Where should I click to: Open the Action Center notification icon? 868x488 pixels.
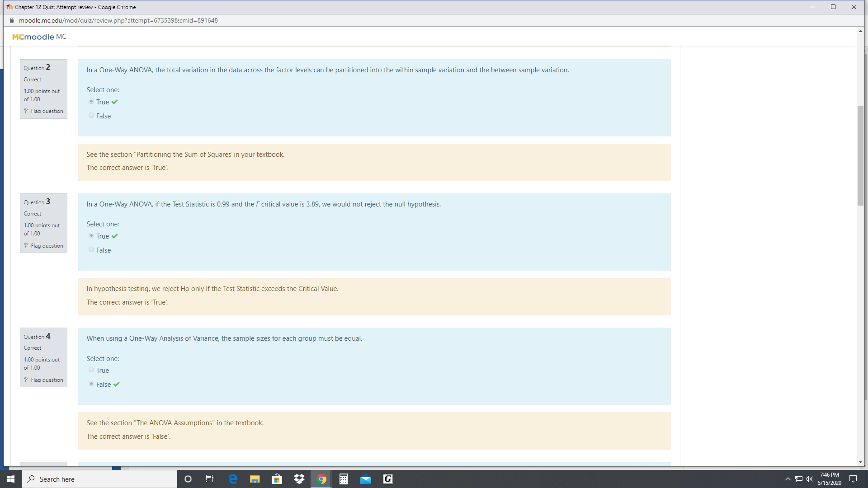(853, 479)
